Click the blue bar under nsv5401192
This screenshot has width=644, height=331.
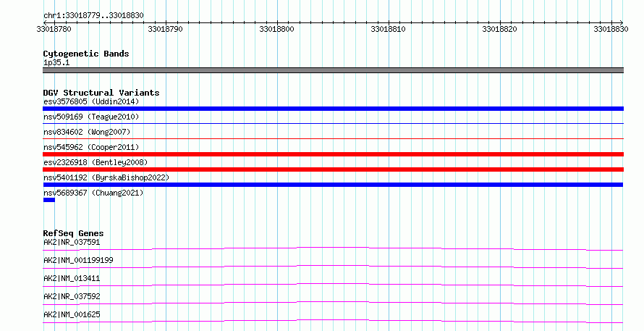(x=333, y=185)
